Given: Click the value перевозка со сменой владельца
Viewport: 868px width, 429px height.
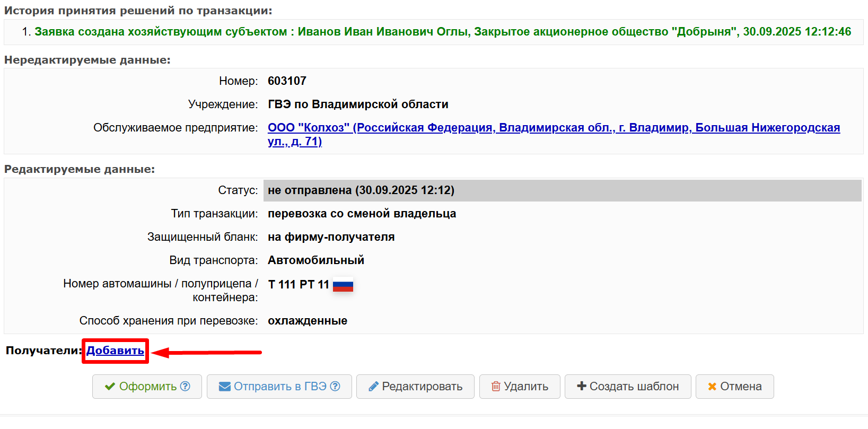Looking at the screenshot, I should click(362, 214).
